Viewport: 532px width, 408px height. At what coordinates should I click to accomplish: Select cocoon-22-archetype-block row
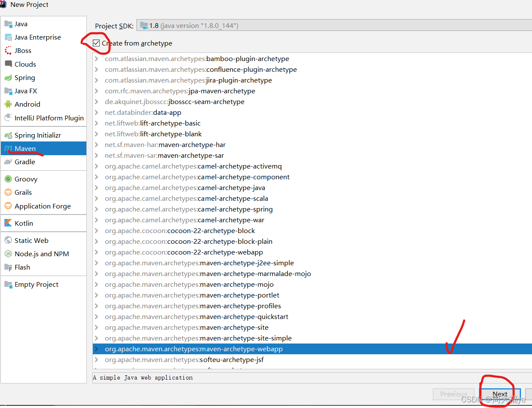click(312, 231)
